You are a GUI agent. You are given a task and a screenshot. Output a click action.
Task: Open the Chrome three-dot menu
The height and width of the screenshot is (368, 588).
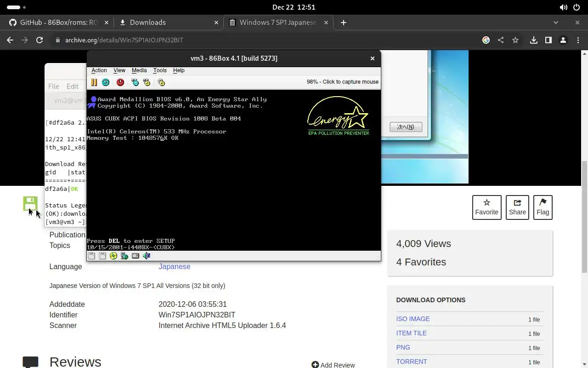[x=577, y=40]
